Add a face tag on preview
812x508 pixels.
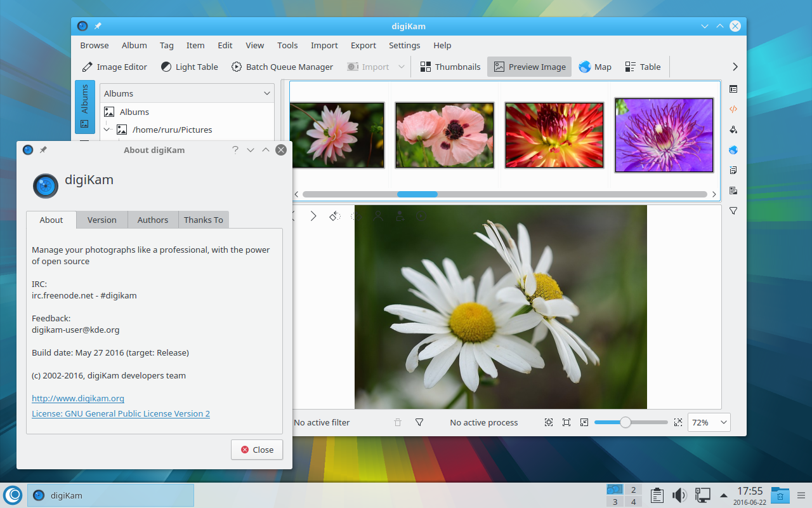tap(400, 216)
